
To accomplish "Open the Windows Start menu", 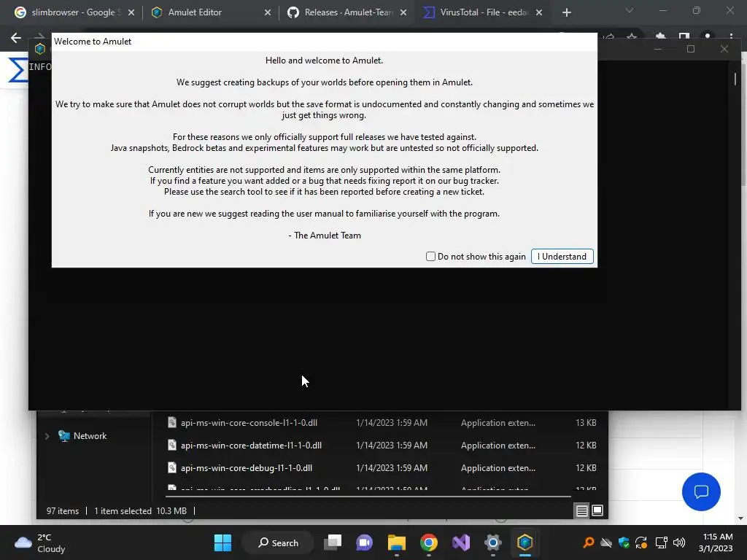I will pos(222,542).
